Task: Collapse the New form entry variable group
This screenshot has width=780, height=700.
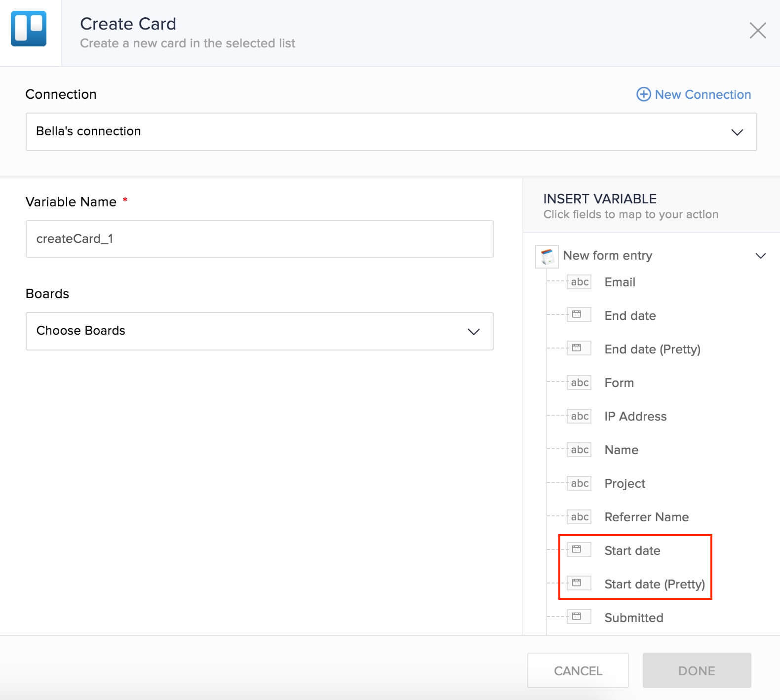Action: coord(760,256)
